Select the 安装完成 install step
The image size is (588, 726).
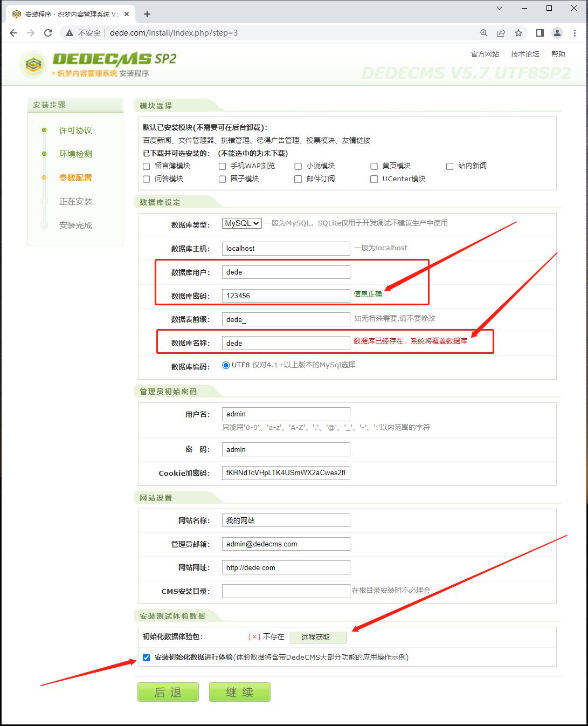[x=75, y=225]
